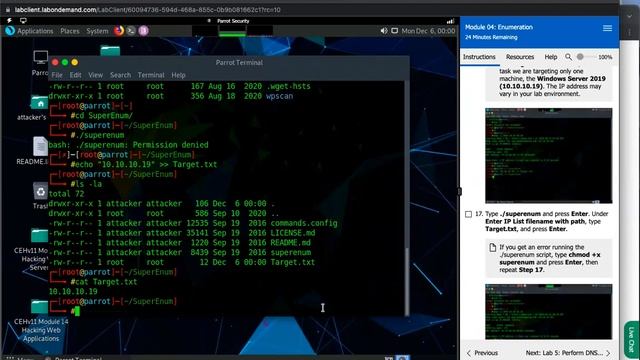Open the volume speaker icon
The height and width of the screenshot is (360, 640).
coord(384,31)
